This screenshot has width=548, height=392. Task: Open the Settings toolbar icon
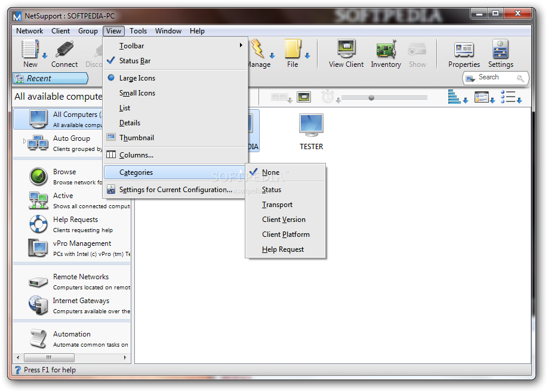500,49
